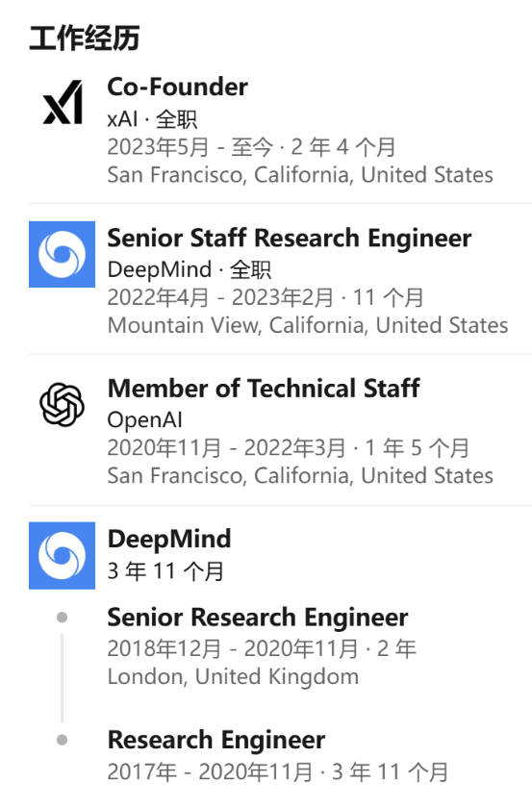The height and width of the screenshot is (808, 532).
Task: Click the OpenAI logo icon
Action: [x=62, y=405]
